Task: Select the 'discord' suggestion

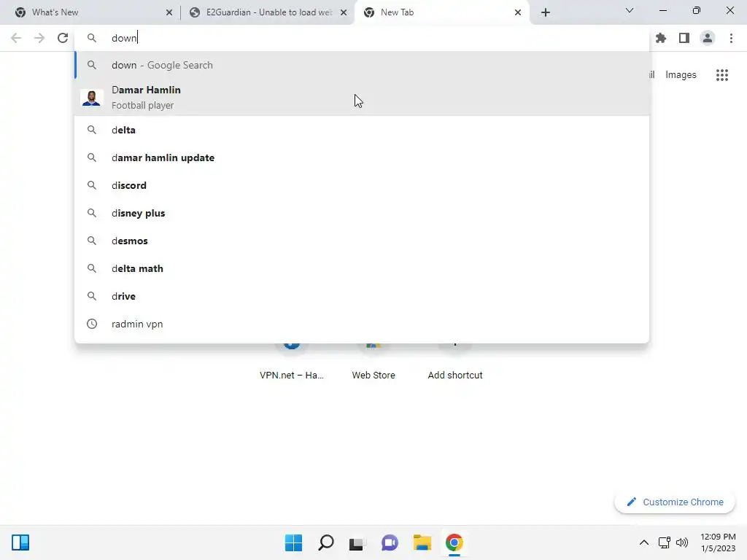Action: click(362, 185)
